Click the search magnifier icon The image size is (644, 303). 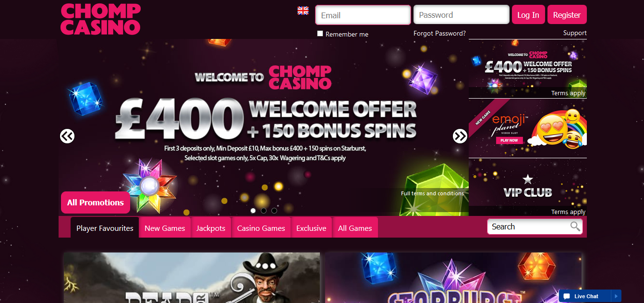tap(575, 227)
